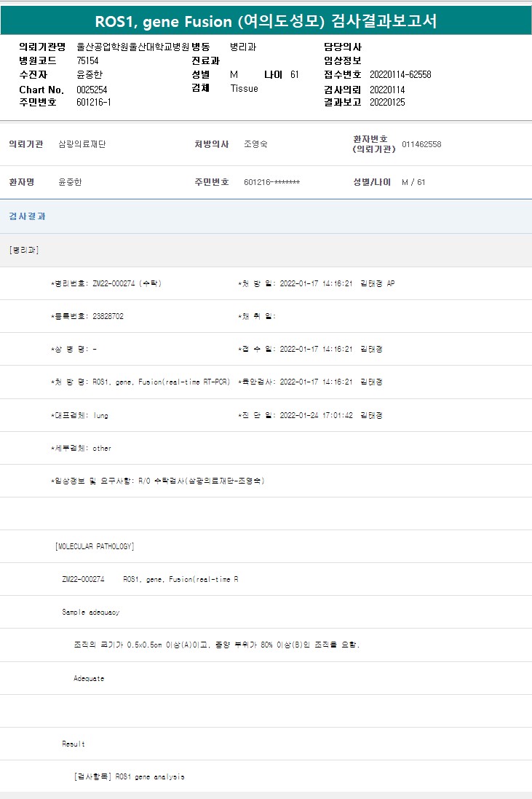
Task: Select the [검사항목] ROS1 gene analysis line
Action: pyautogui.click(x=129, y=776)
